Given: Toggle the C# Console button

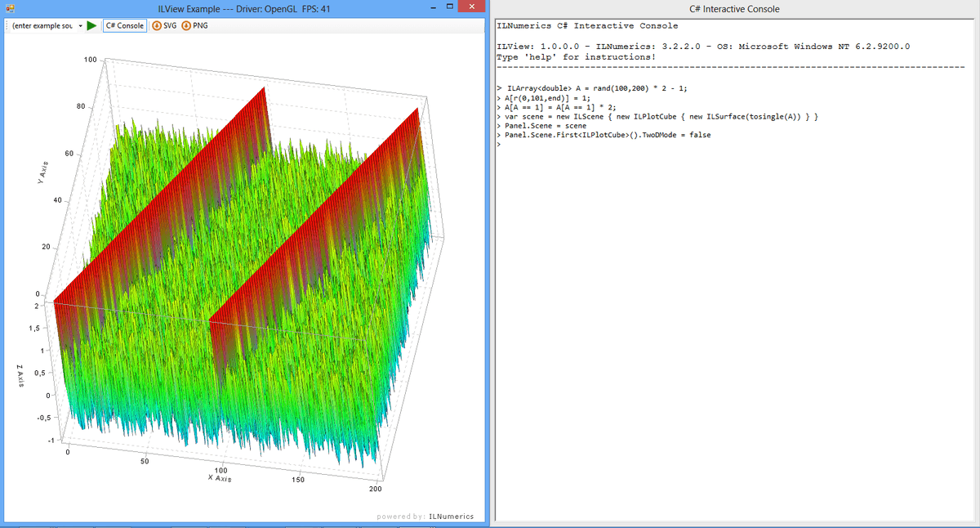Looking at the screenshot, I should click(125, 25).
